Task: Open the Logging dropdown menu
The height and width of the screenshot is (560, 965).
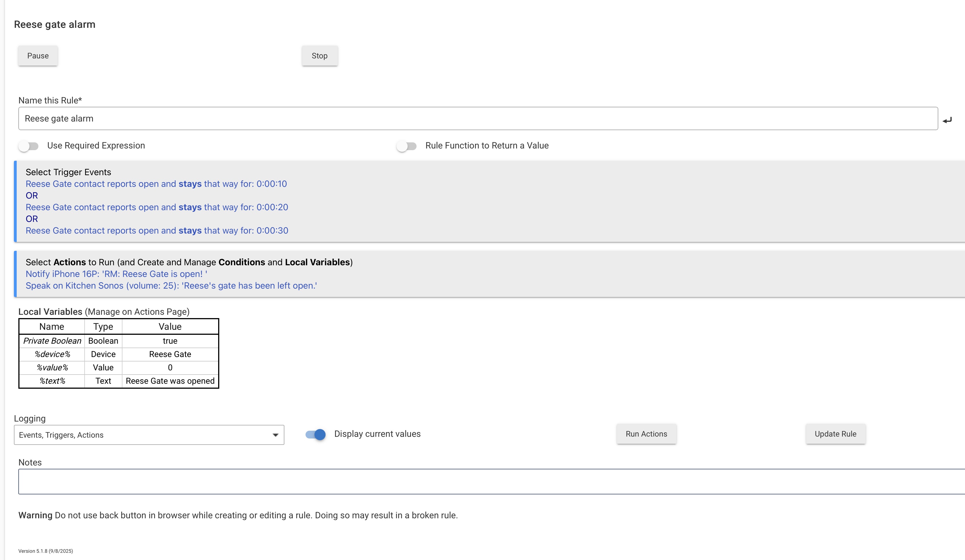Action: pyautogui.click(x=149, y=435)
